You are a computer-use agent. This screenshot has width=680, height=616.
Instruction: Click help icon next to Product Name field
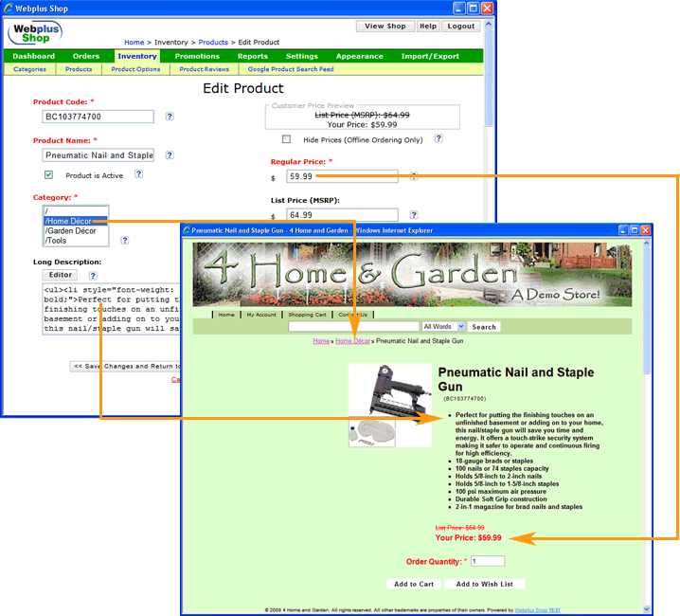[170, 155]
